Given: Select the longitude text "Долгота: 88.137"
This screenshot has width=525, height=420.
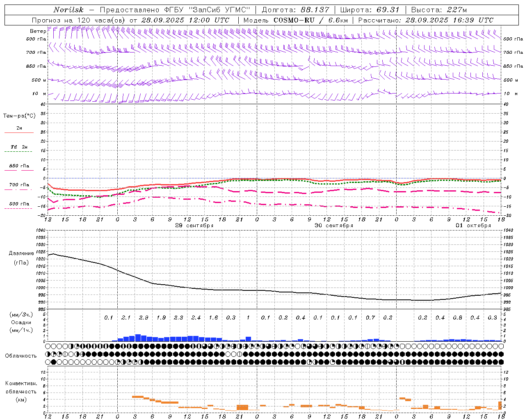Looking at the screenshot, I should 294,10.
